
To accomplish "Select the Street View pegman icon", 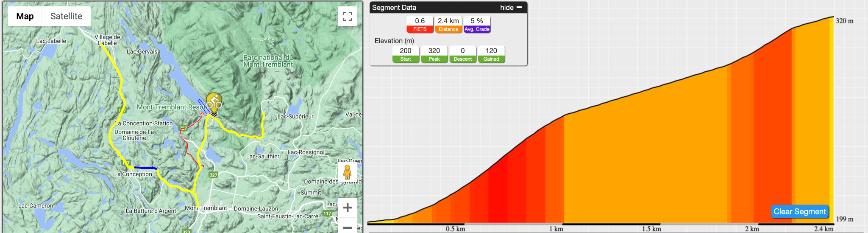I will pos(347,172).
